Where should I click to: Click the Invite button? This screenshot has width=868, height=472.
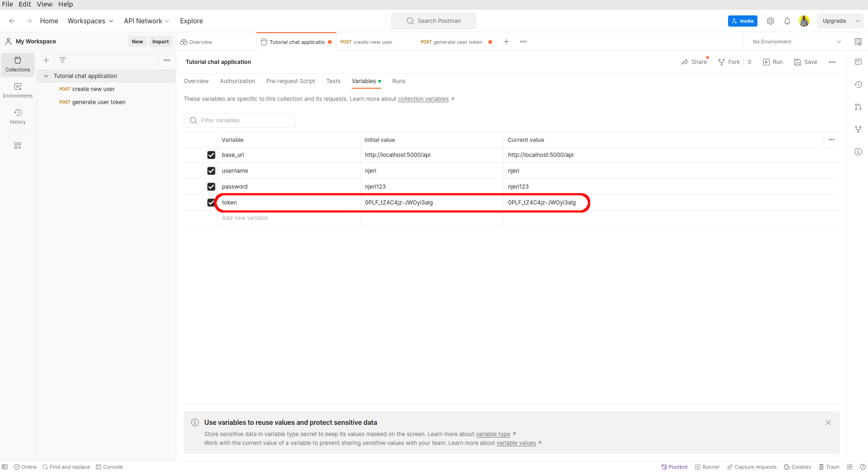743,21
